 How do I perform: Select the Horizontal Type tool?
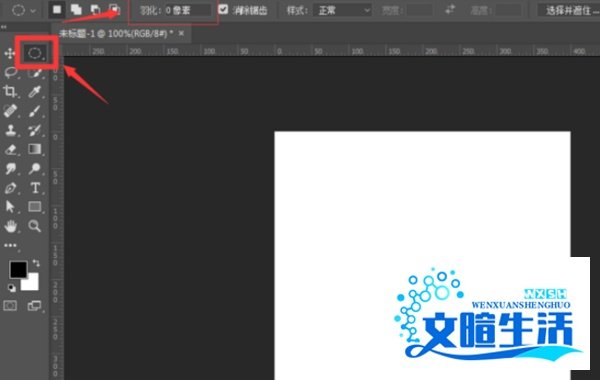coord(35,188)
